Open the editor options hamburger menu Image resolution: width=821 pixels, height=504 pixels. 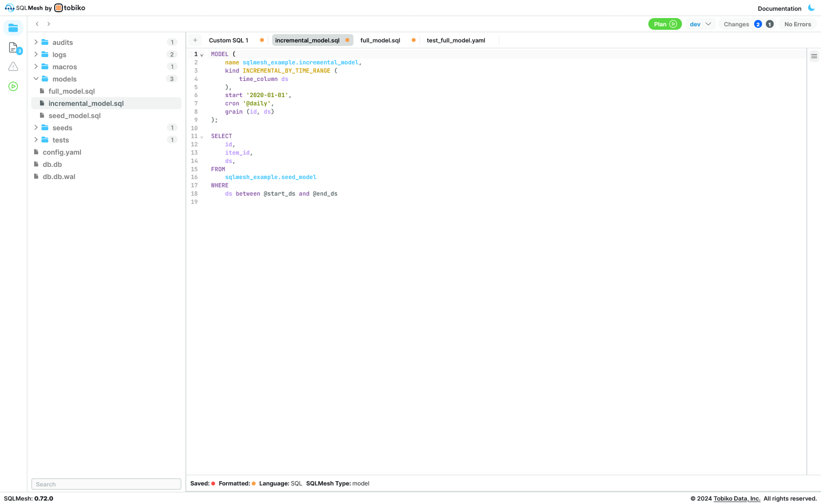click(814, 56)
